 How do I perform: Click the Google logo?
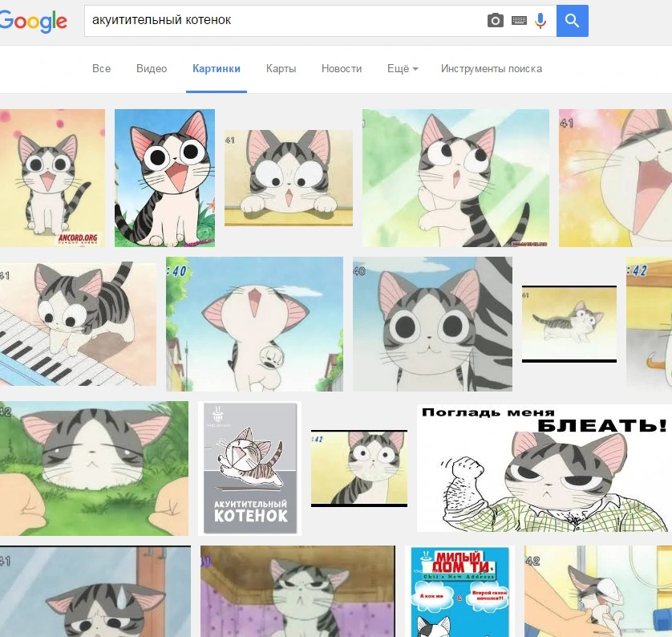(x=34, y=22)
